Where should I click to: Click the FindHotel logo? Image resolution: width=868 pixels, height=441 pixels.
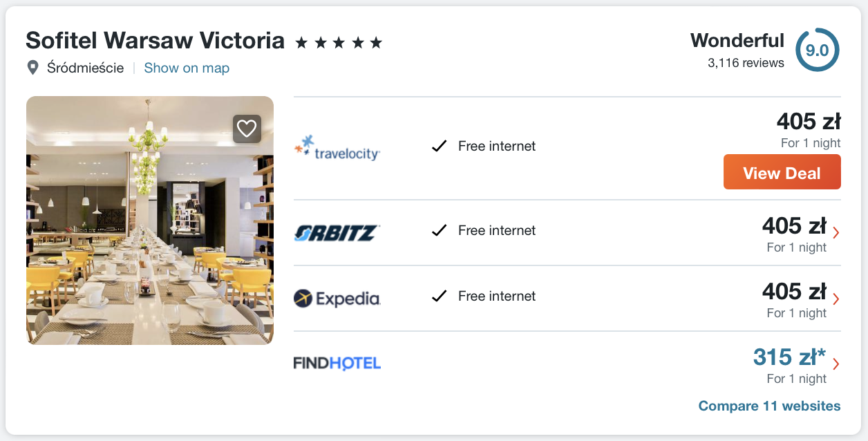(x=337, y=363)
